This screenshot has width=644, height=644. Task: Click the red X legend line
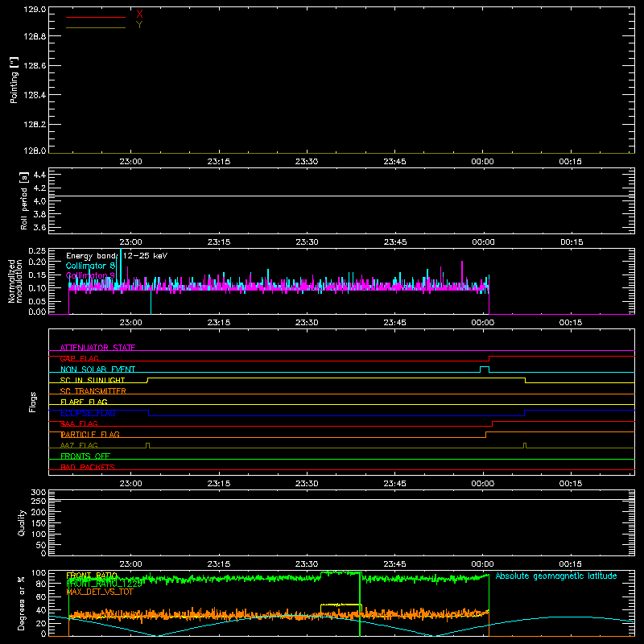point(95,17)
